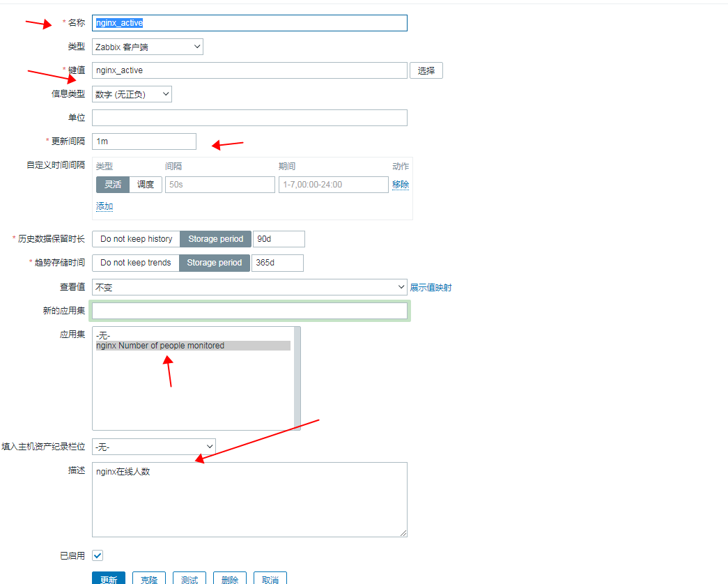The height and width of the screenshot is (584, 728).
Task: Open the 类型 Zabbix 客户端 dropdown
Action: tap(147, 47)
